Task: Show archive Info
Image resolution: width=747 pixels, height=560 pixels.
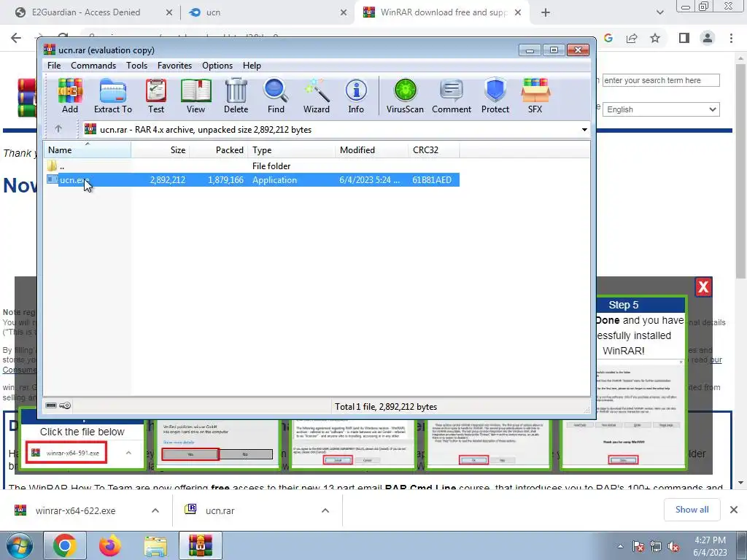Action: click(356, 96)
